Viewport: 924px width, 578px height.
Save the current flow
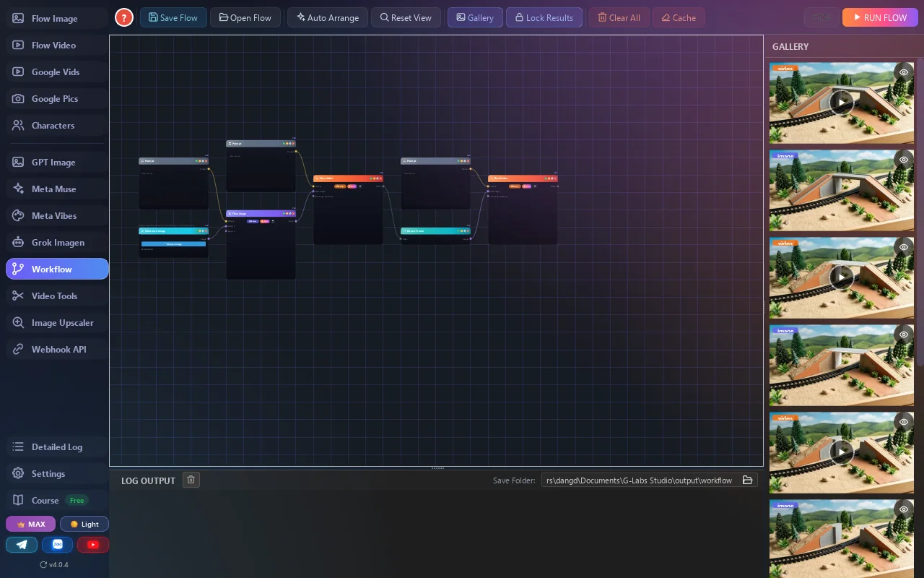click(173, 17)
